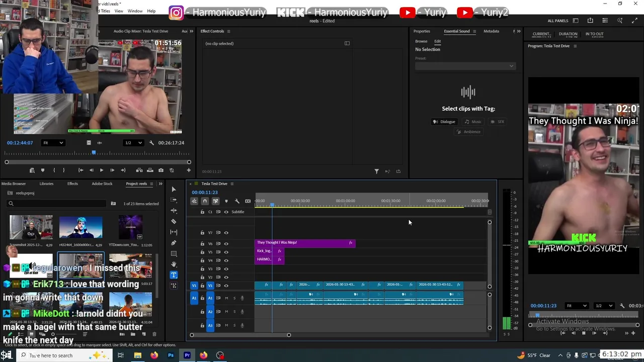Select Ambience tag button
644x362 pixels.
(468, 132)
